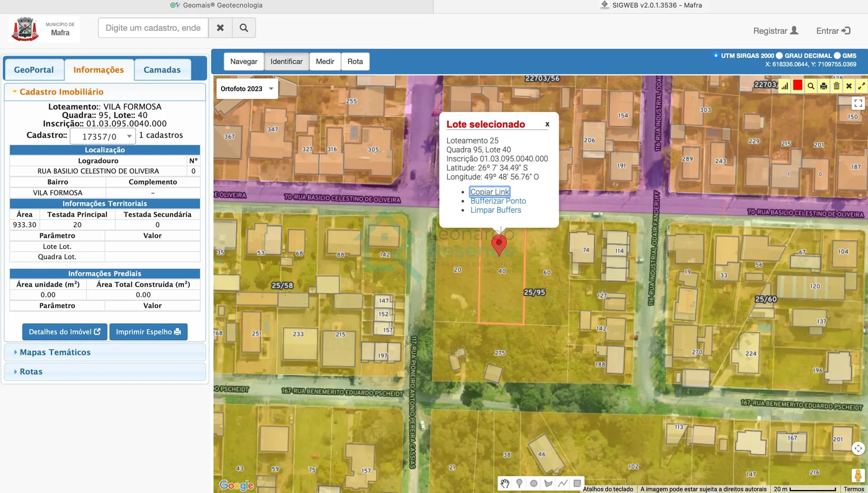Click the Inscrição 01.03.095.0040.000 text in left panel

105,123
